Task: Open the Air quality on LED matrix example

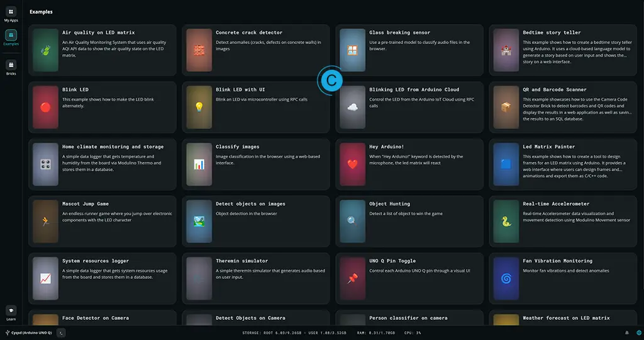Action: [98, 33]
